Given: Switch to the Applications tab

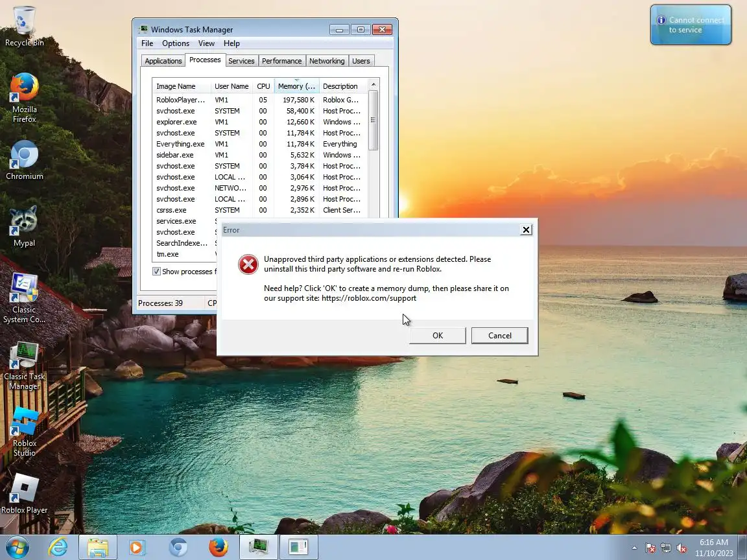Looking at the screenshot, I should pyautogui.click(x=163, y=61).
